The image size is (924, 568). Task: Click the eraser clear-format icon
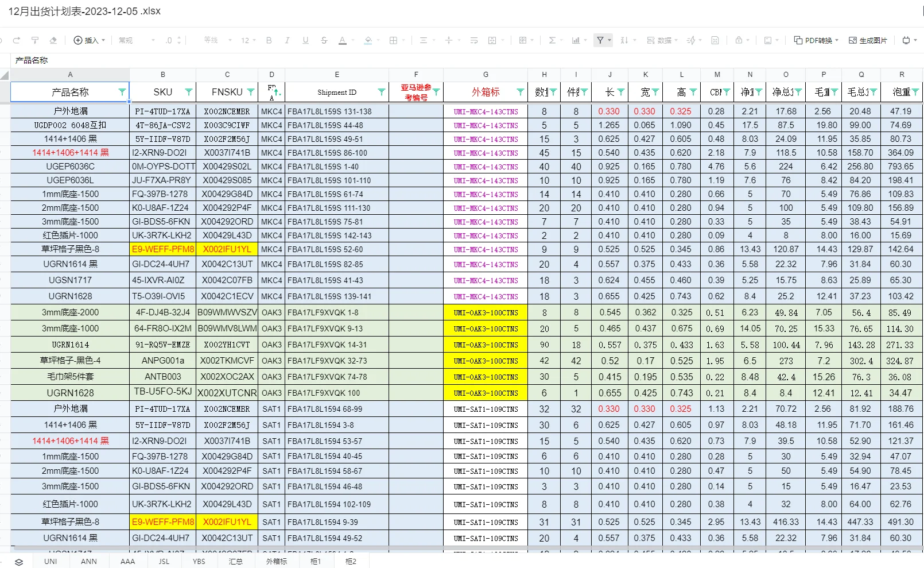point(53,40)
